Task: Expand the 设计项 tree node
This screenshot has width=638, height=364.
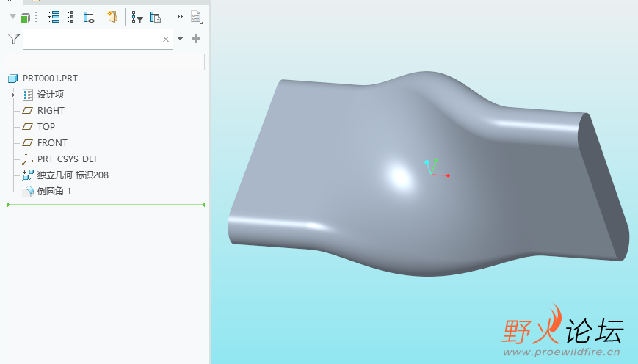Action: [13, 95]
